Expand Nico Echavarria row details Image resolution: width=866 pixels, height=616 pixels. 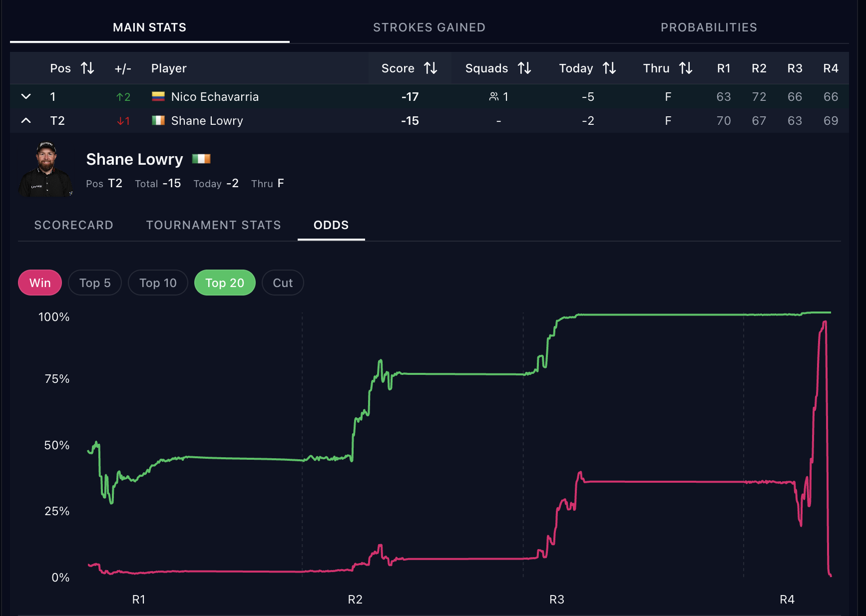(26, 97)
